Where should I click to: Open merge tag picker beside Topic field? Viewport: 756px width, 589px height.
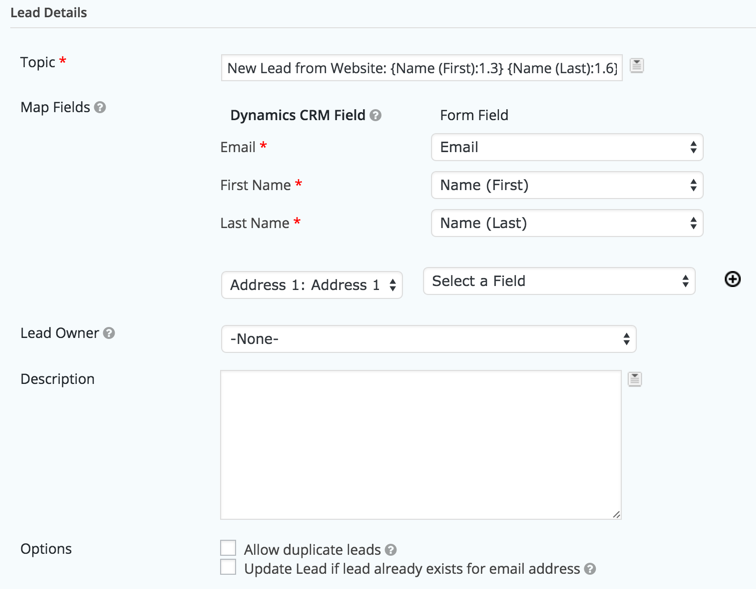tap(637, 66)
